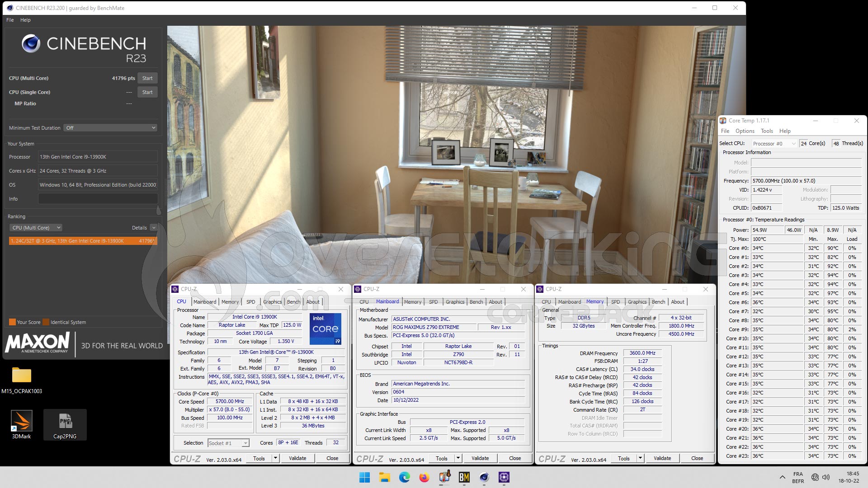Launch the 3DMark desktop shortcut

21,425
